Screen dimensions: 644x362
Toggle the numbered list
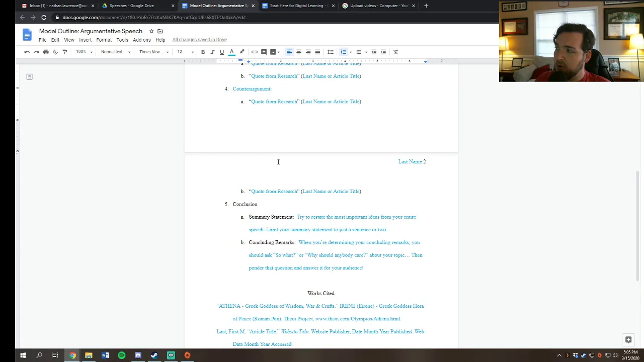[x=343, y=52]
